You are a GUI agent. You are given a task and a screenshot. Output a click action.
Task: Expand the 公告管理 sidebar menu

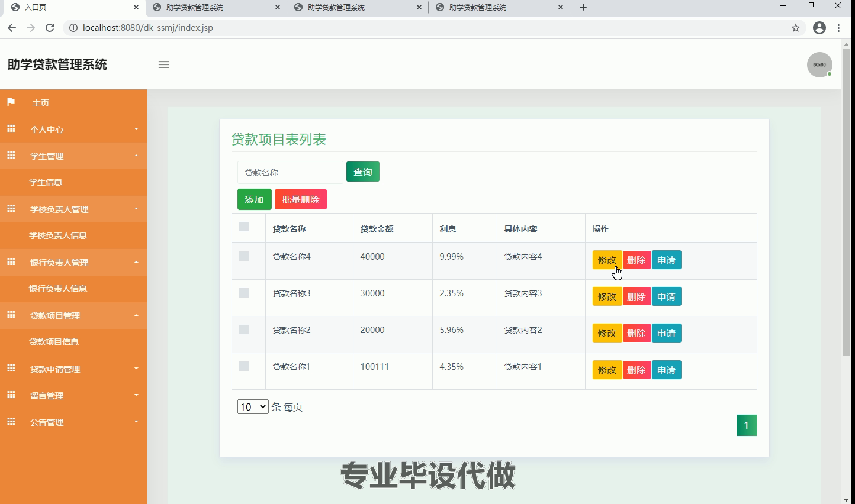73,422
